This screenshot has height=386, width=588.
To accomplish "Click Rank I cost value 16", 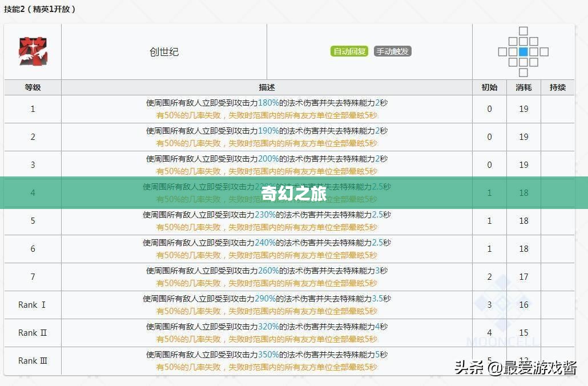I will 523,304.
